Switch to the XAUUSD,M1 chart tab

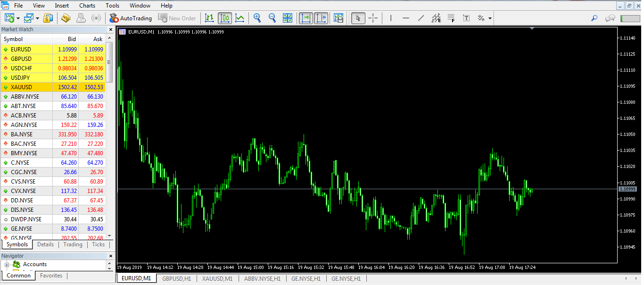[x=217, y=278]
